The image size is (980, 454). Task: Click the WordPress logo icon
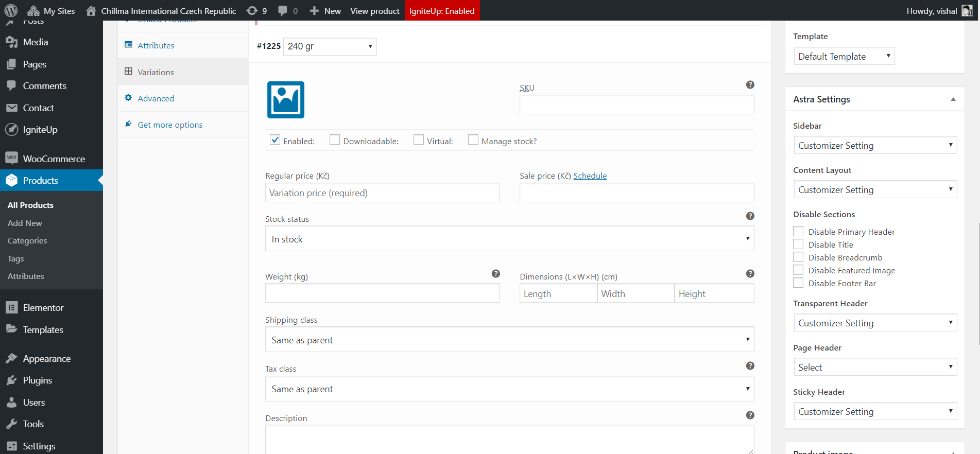coord(11,10)
